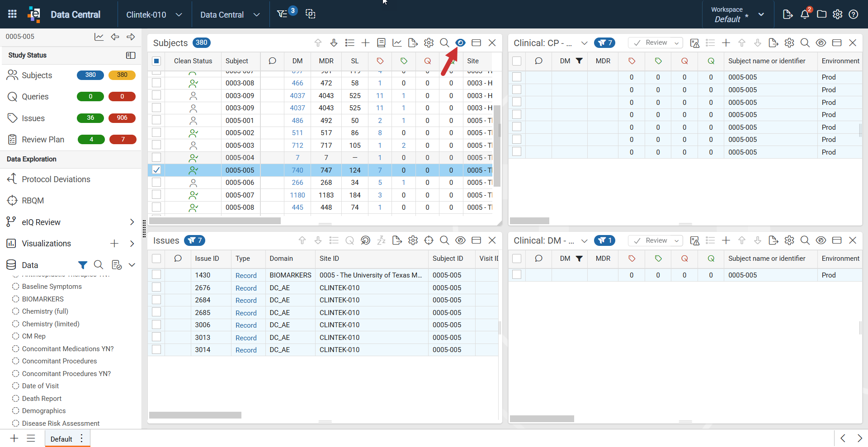Open Protocol Deviations in sidebar
This screenshot has width=868, height=447.
[x=56, y=179]
